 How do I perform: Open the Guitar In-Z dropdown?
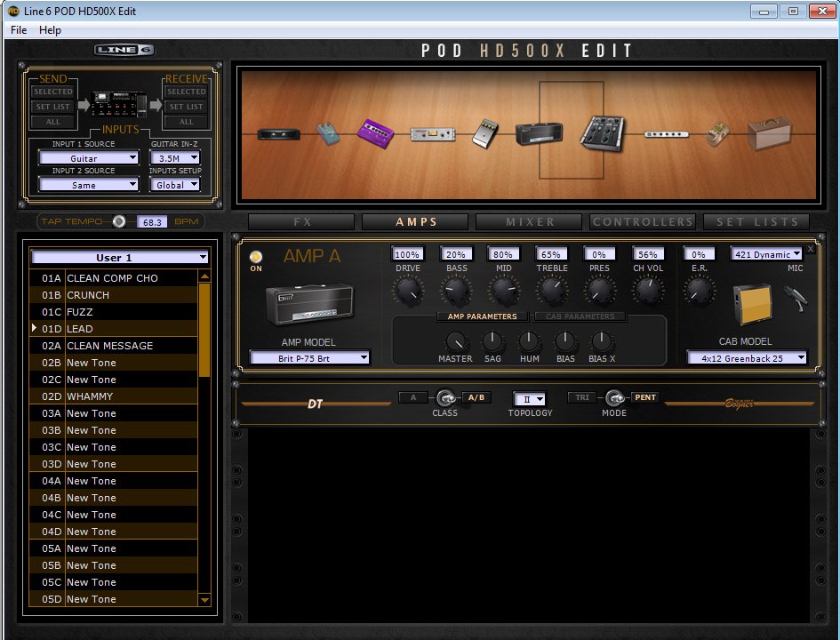(174, 158)
